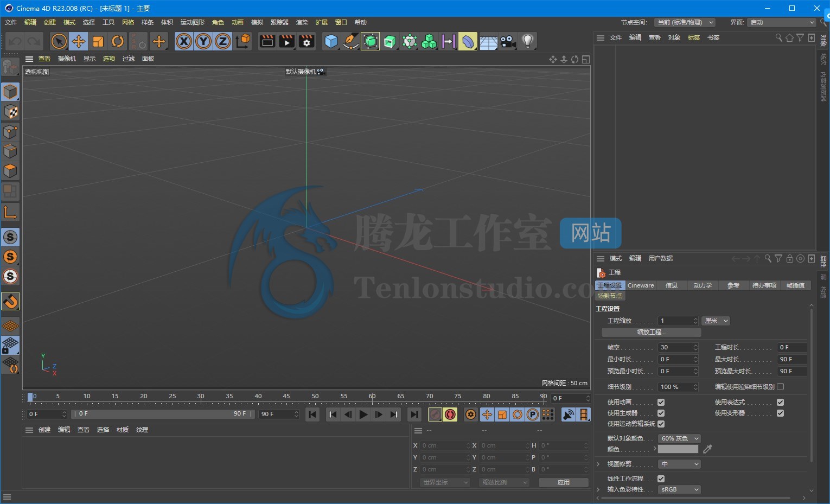Click the record active objects keyframe button
Viewport: 830px width, 504px height.
(x=435, y=414)
